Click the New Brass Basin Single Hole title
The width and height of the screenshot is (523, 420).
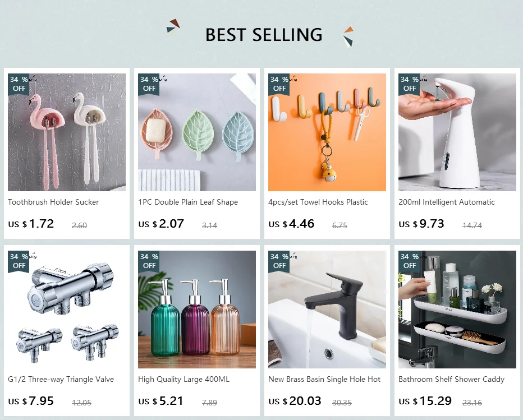click(x=324, y=379)
